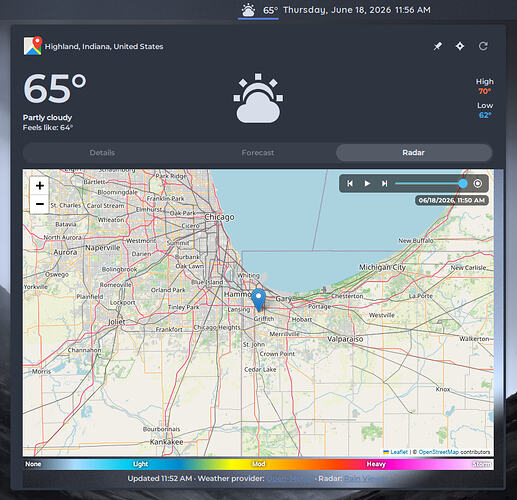Pin the weather popup with pin icon
Screen dimensions: 517x500
click(x=438, y=46)
